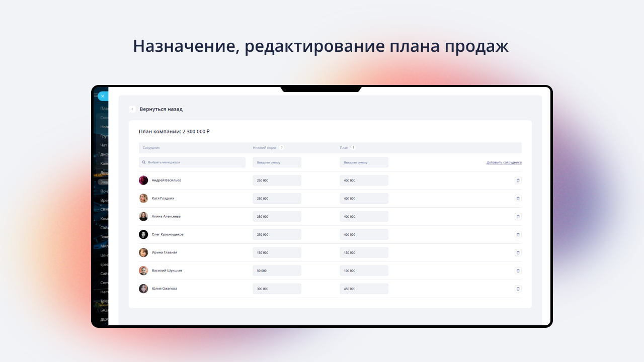Select Олег Краснощеков's plan field
The width and height of the screenshot is (644, 362).
pyautogui.click(x=364, y=234)
